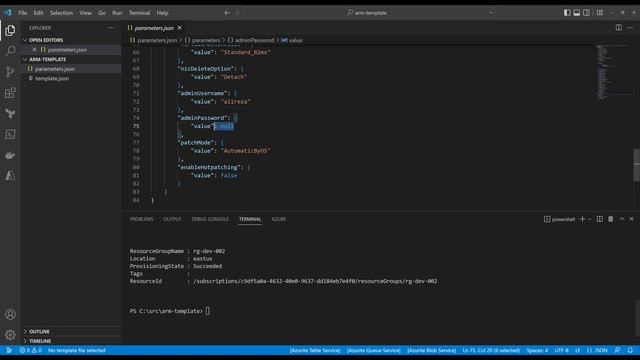640x360 pixels.
Task: Open the Docker whale view
Action: pos(10,155)
